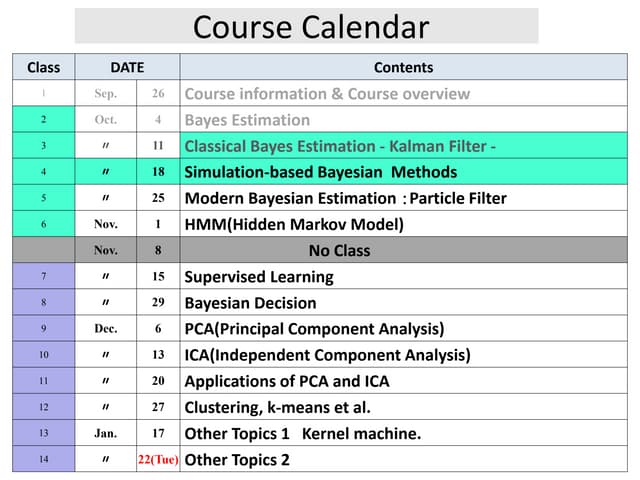
Task: Select Other Topics 1 Kernel machine
Action: tap(303, 433)
